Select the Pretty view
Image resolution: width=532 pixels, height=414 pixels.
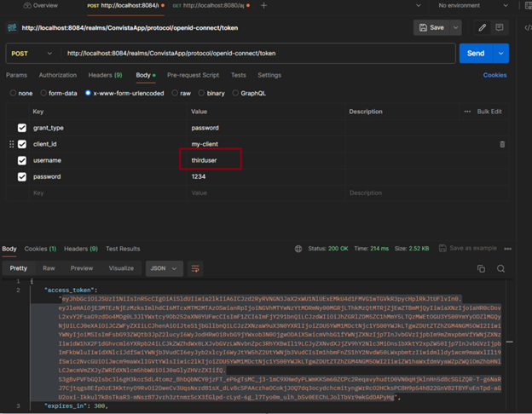tap(18, 268)
